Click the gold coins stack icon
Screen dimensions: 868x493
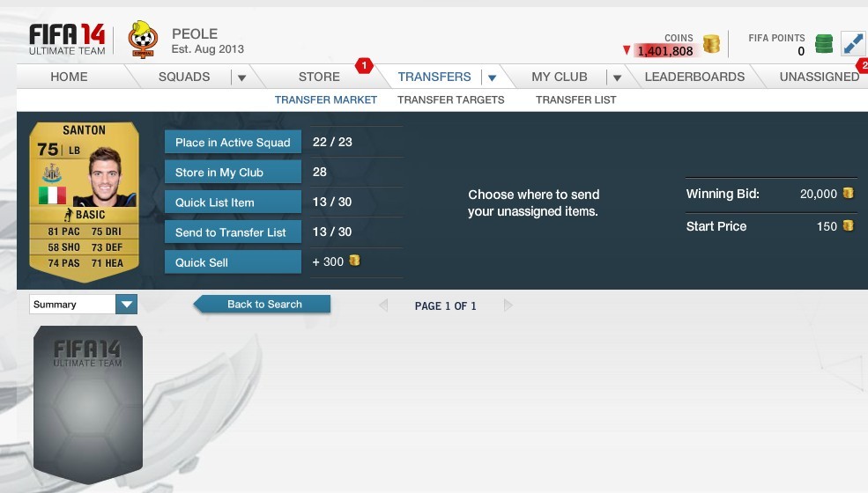(x=711, y=44)
